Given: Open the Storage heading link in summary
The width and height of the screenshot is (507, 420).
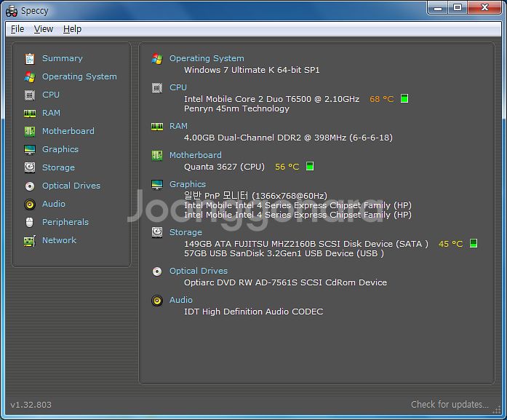Looking at the screenshot, I should point(185,232).
